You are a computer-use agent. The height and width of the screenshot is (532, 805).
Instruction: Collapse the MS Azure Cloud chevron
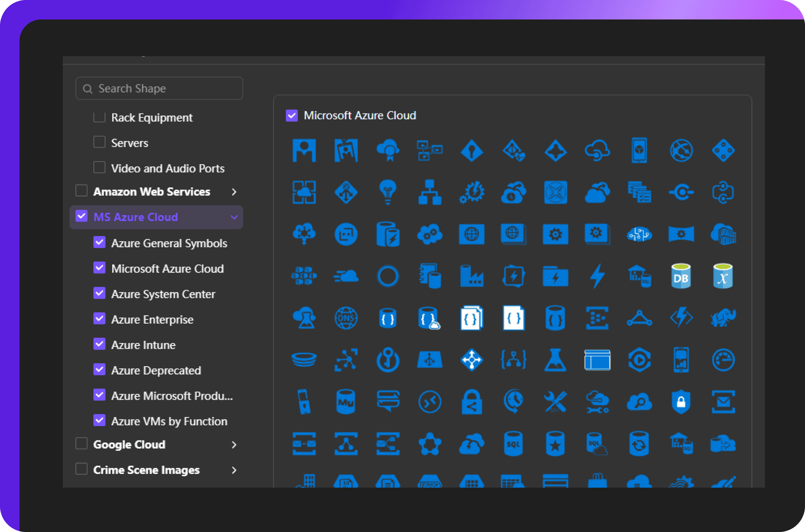tap(234, 217)
